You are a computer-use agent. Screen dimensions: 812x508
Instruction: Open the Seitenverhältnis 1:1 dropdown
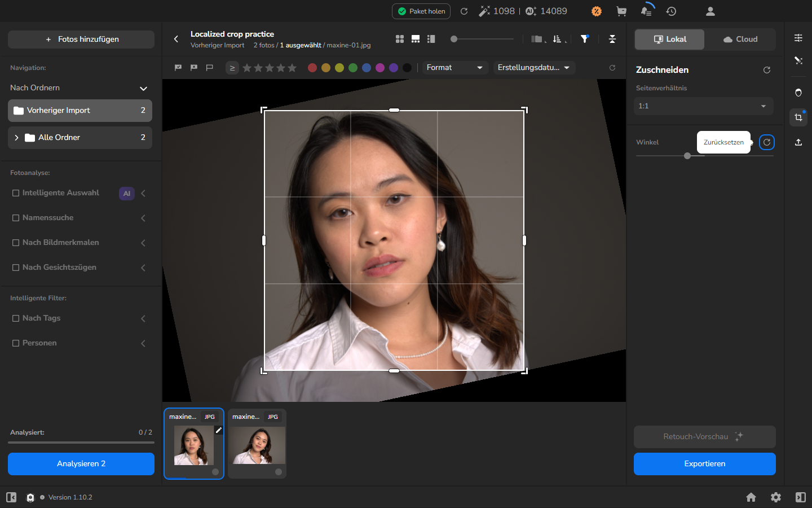(x=704, y=106)
